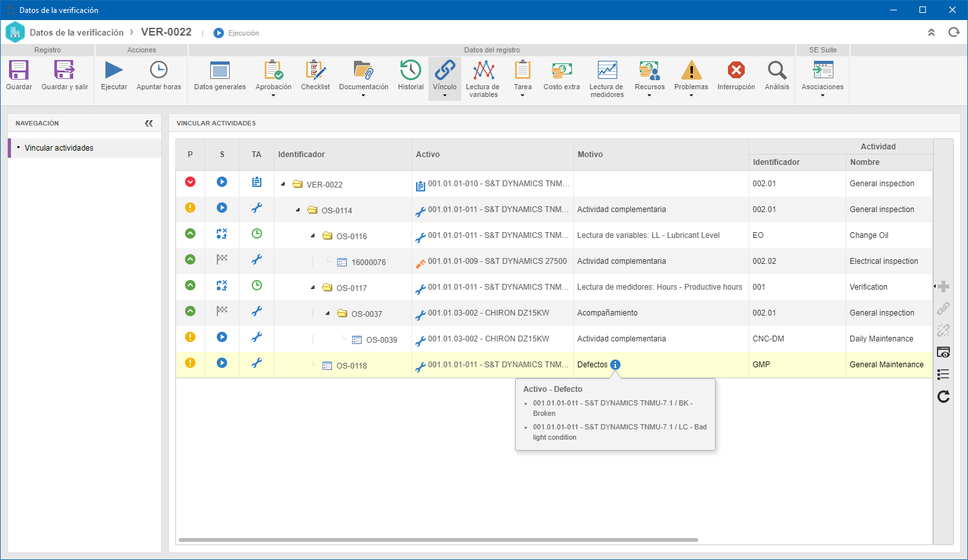
Task: Collapse the OS-0037 tree node
Action: [x=327, y=314]
